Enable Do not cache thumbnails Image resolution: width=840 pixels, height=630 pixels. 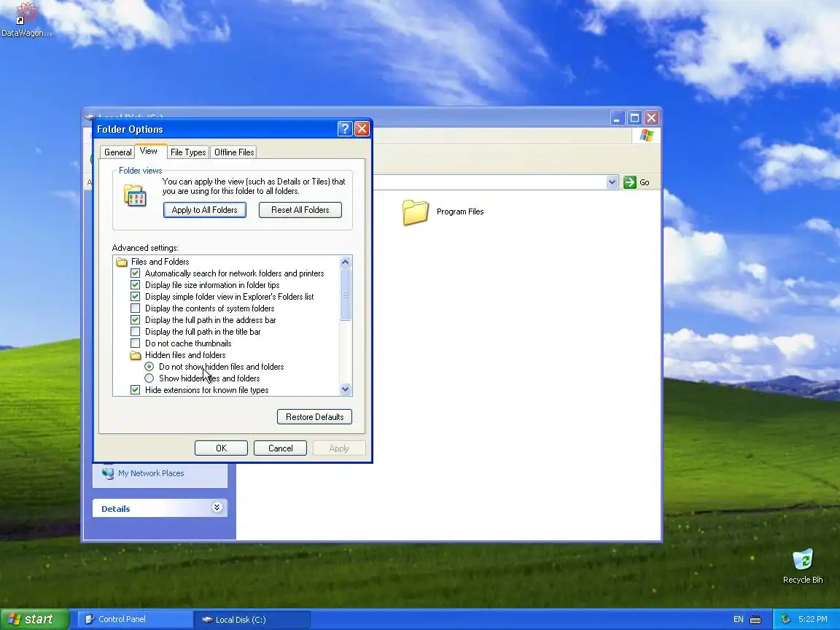click(136, 343)
